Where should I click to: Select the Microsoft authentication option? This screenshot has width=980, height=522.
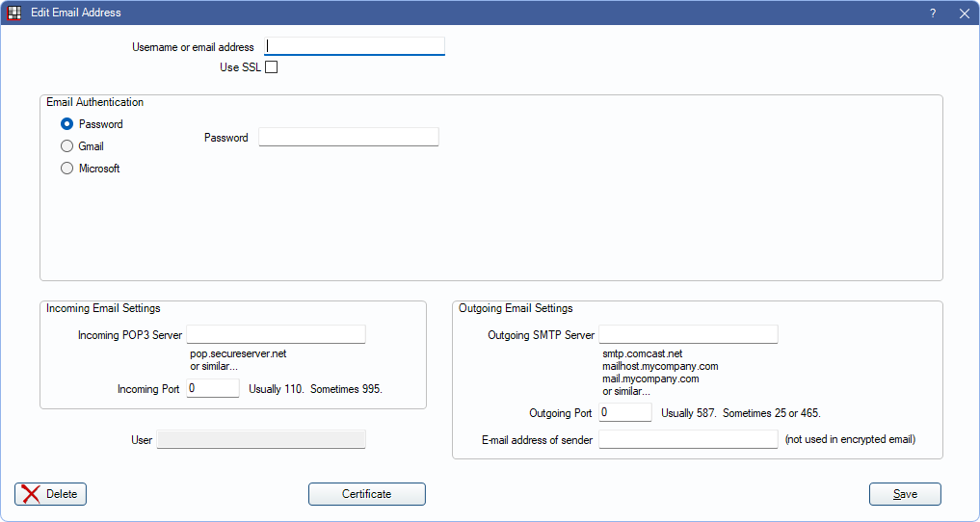pyautogui.click(x=67, y=169)
